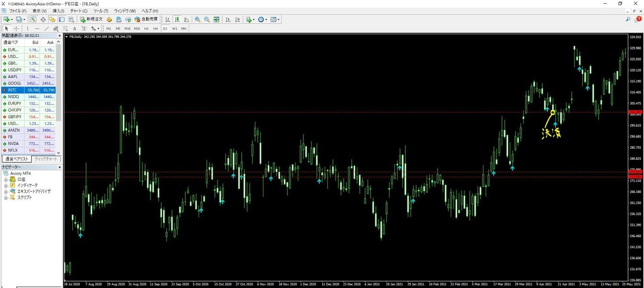Click the 新規注文 new order button

(91, 20)
